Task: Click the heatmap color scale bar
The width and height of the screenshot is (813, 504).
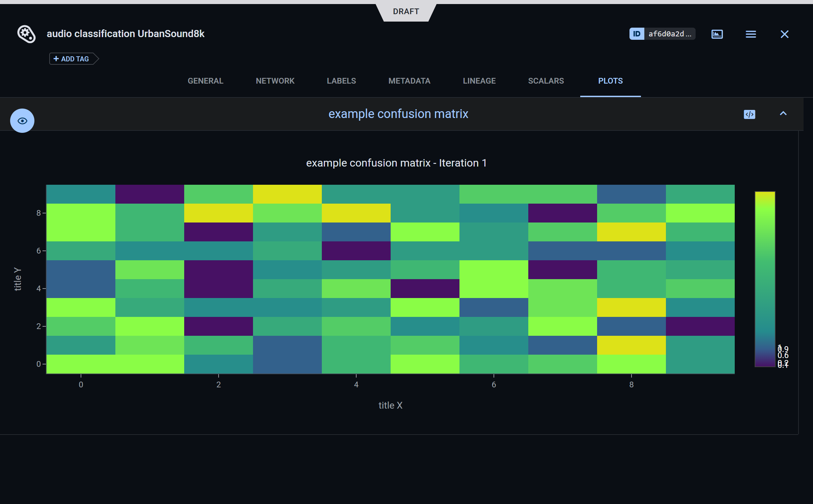Action: pyautogui.click(x=765, y=279)
